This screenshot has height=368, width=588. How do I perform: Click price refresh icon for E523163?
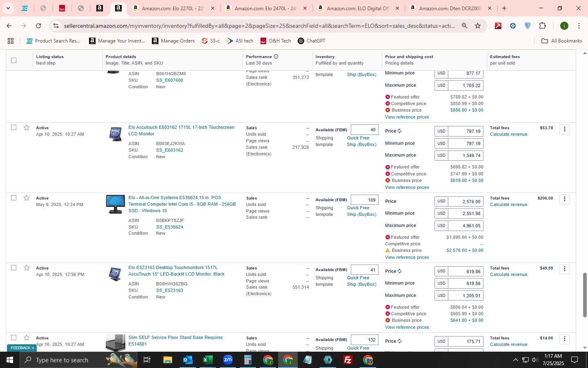coord(399,271)
